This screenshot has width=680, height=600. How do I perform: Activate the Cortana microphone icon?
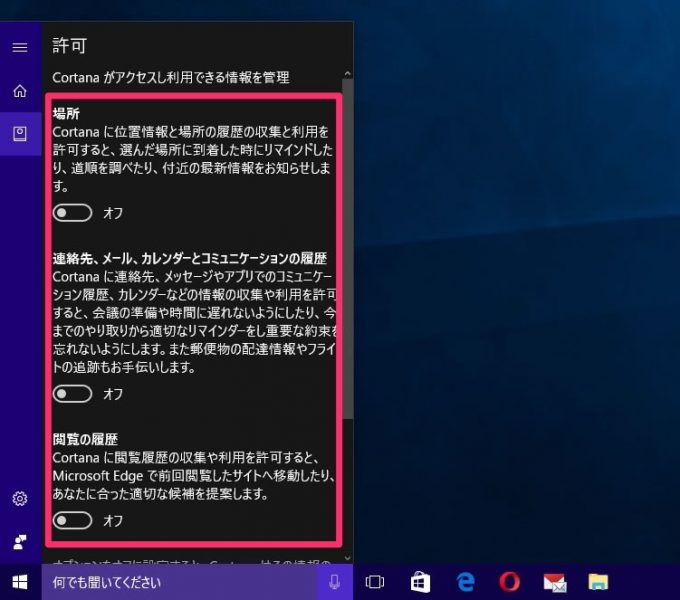pos(334,582)
